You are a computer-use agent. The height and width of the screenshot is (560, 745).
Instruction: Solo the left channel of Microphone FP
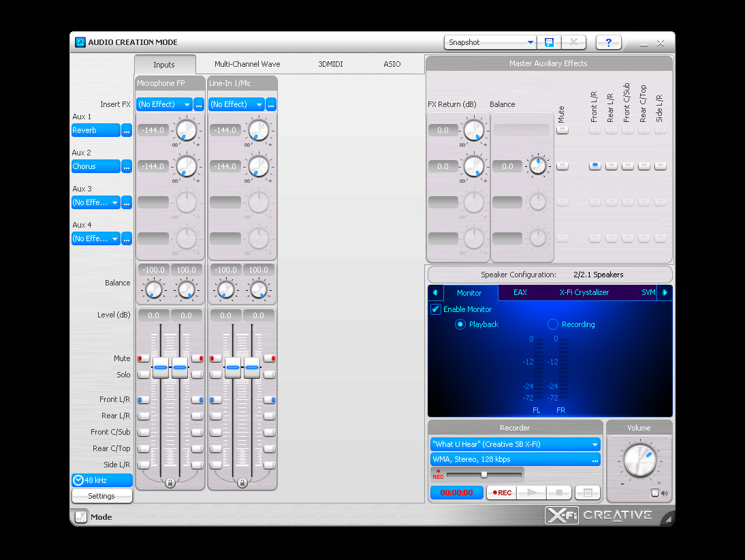click(143, 375)
